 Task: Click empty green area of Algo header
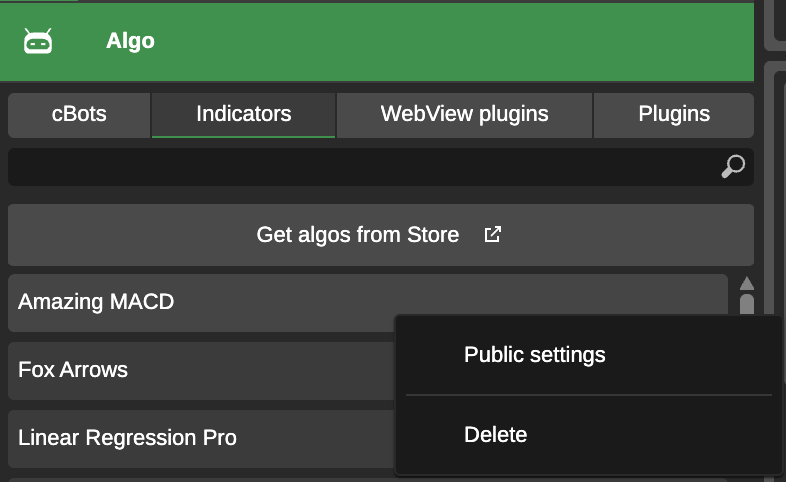(x=451, y=41)
